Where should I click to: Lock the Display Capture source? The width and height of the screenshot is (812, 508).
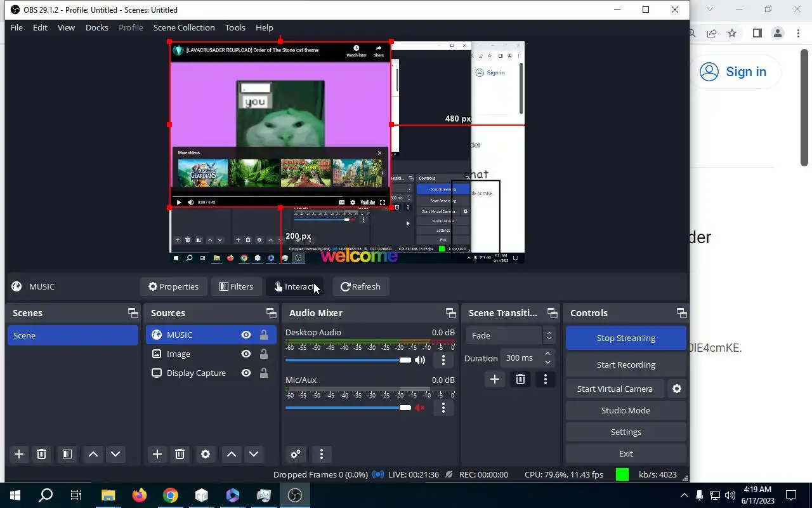[264, 373]
